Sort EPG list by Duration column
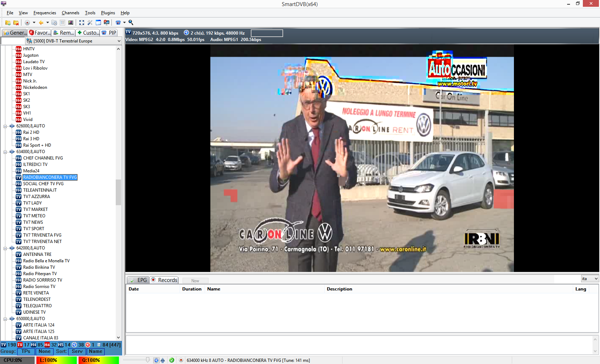Viewport: 600px width, 364px height. click(x=192, y=289)
